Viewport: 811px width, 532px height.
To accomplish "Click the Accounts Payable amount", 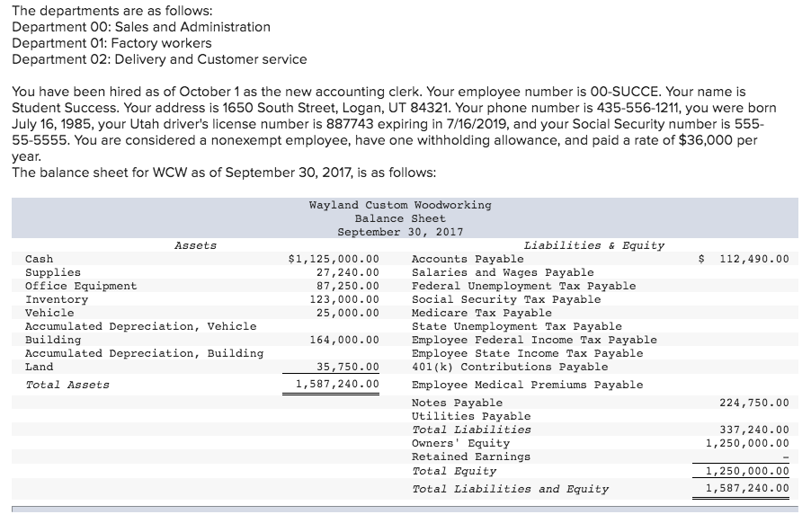I will coord(762,259).
